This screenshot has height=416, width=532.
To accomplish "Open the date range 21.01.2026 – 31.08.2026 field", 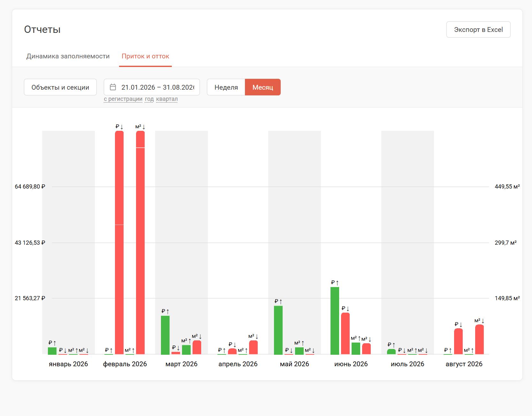I will pos(152,87).
